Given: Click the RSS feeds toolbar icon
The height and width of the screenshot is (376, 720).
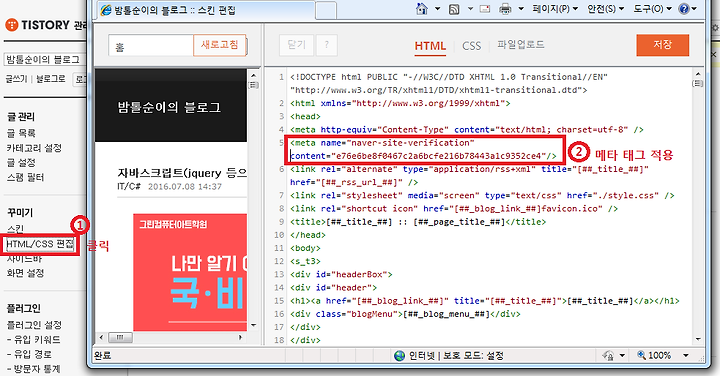Looking at the screenshot, I should tap(454, 9).
